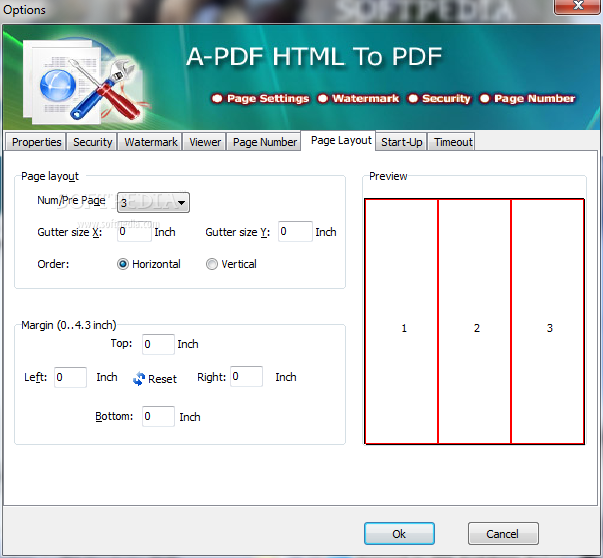Switch to the Viewer tab
Viewport: 603px width, 558px height.
coord(205,142)
